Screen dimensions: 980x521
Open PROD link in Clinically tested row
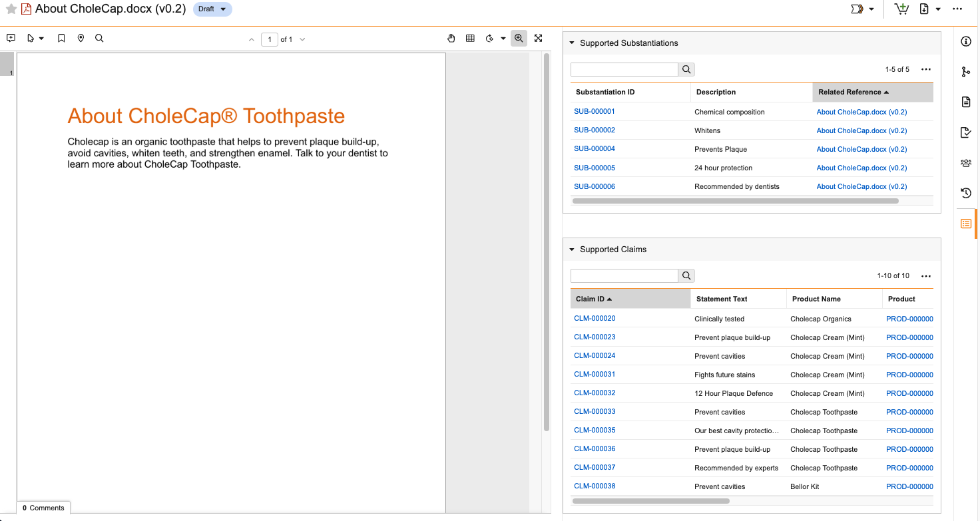pos(909,319)
